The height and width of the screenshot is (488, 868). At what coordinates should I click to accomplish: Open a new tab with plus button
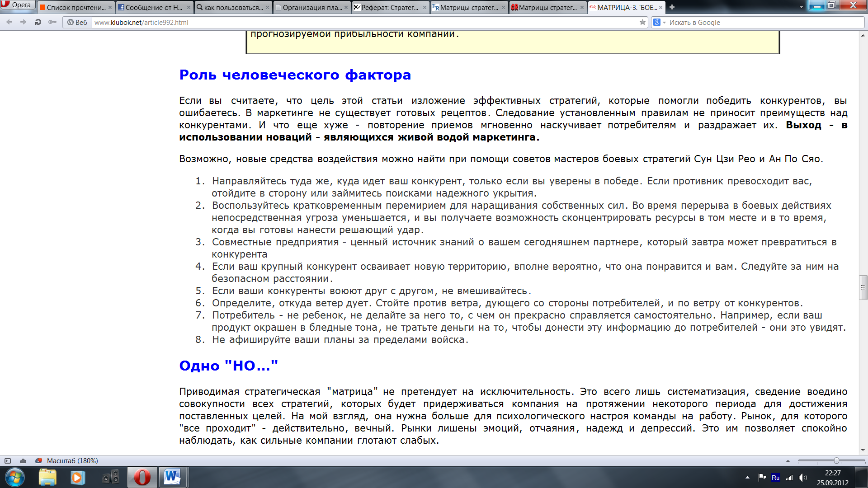(672, 7)
